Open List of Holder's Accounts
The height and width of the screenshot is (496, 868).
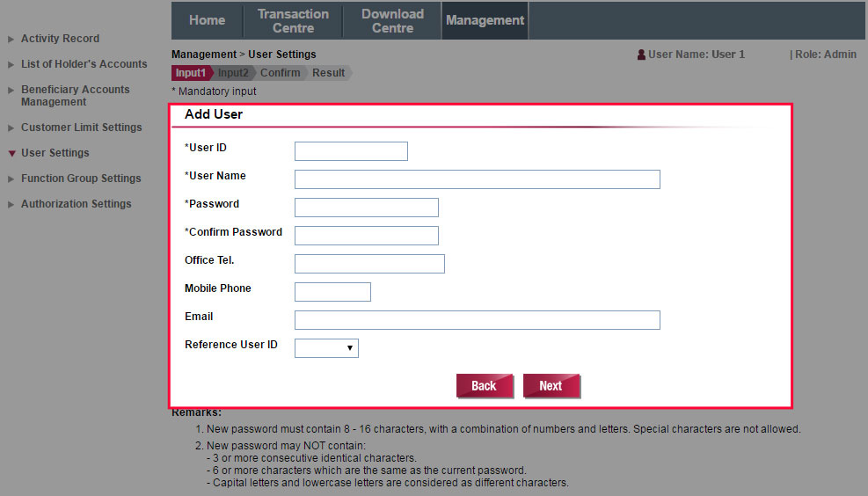84,64
